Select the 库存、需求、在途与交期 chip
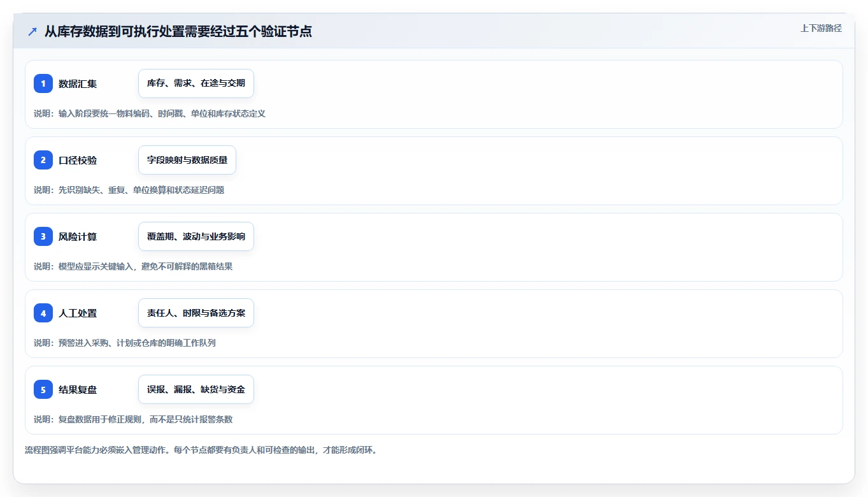Viewport: 868px width, 497px height. [196, 83]
